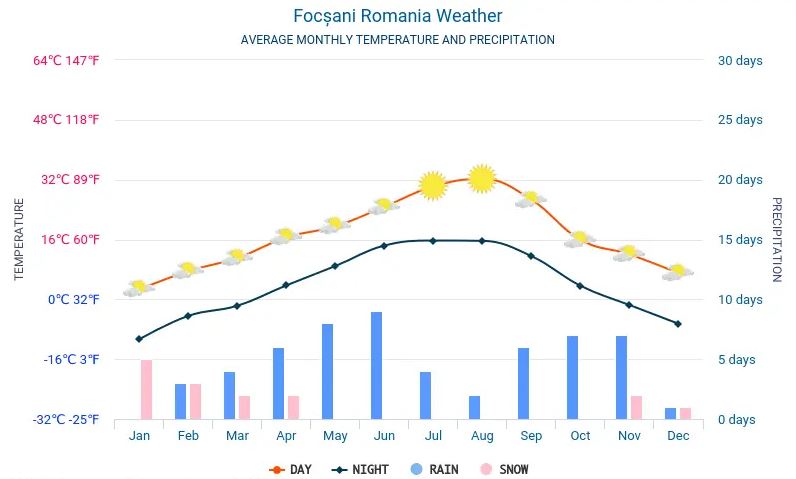
Task: Toggle the NIGHT series in legend
Action: (x=361, y=469)
